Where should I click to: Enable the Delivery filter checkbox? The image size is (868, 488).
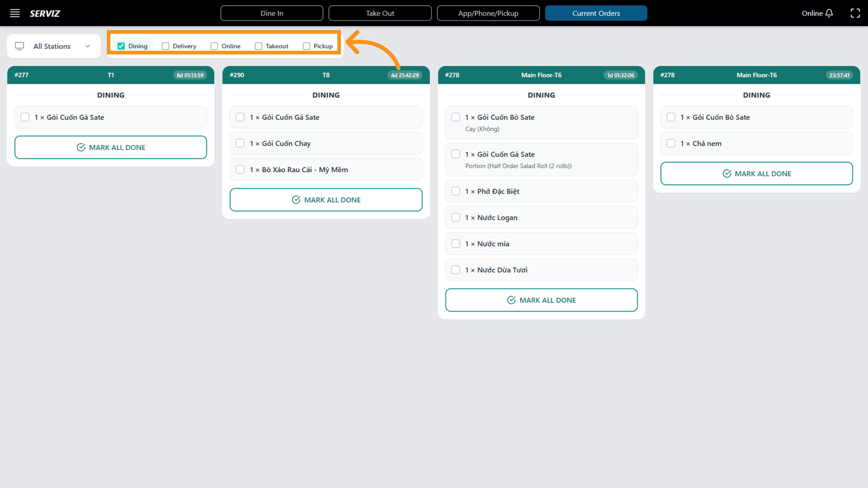[165, 46]
